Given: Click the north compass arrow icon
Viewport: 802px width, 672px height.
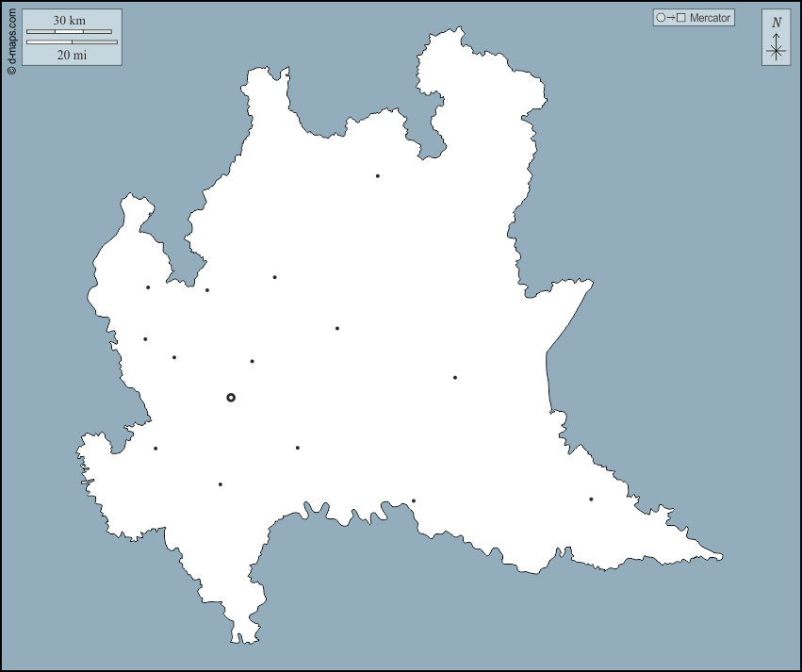Looking at the screenshot, I should (x=776, y=49).
